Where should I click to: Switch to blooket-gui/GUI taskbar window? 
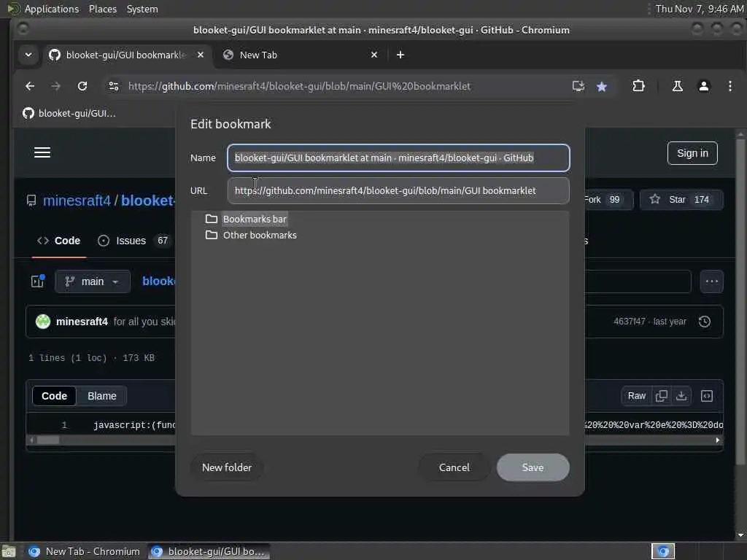click(x=209, y=551)
